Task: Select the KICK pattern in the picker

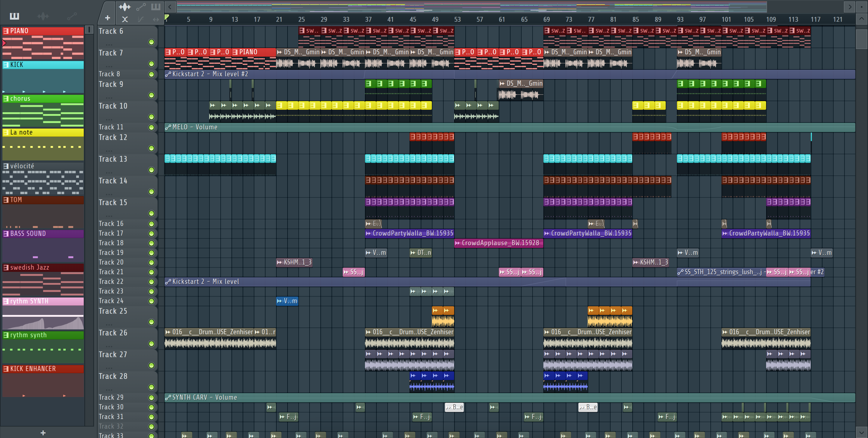Action: click(43, 77)
